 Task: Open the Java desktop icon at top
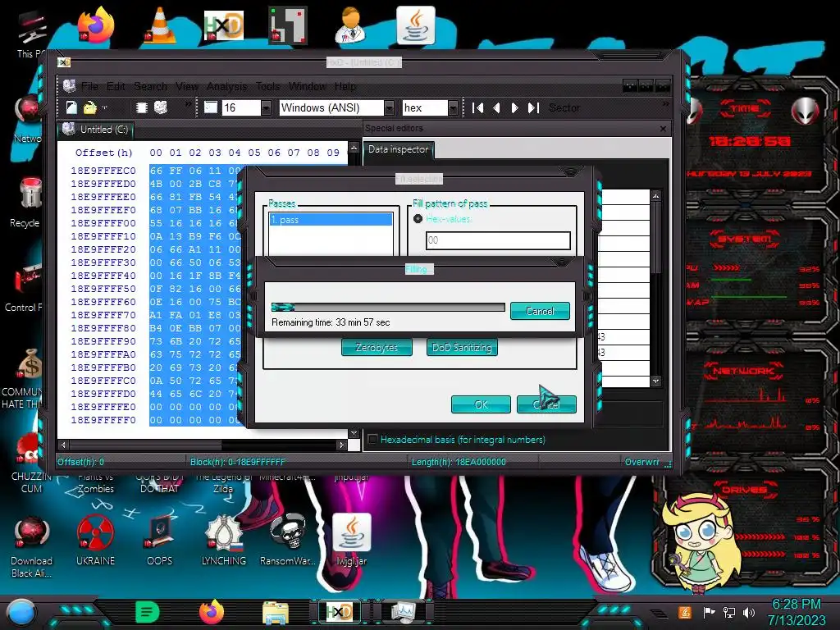coord(415,25)
